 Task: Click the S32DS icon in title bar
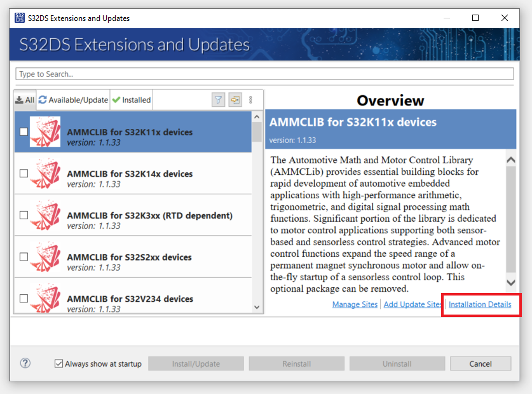pyautogui.click(x=20, y=18)
